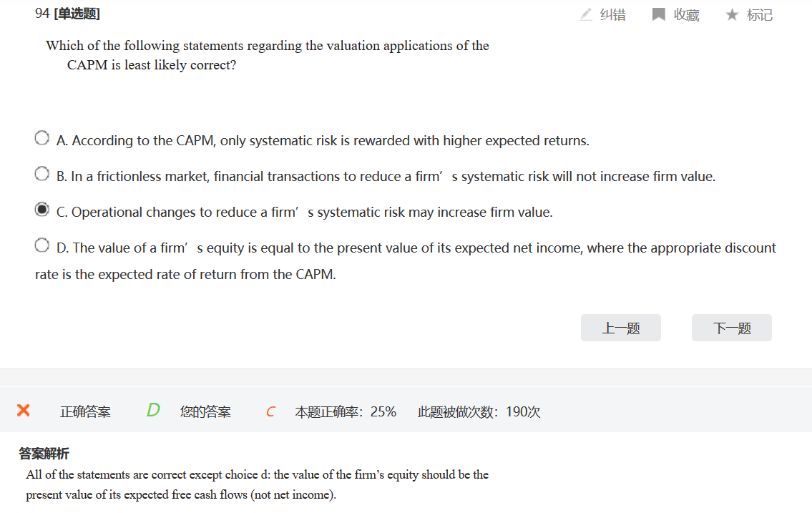Choose answer option D radio button
Screen dimensions: 812x513
click(x=42, y=245)
